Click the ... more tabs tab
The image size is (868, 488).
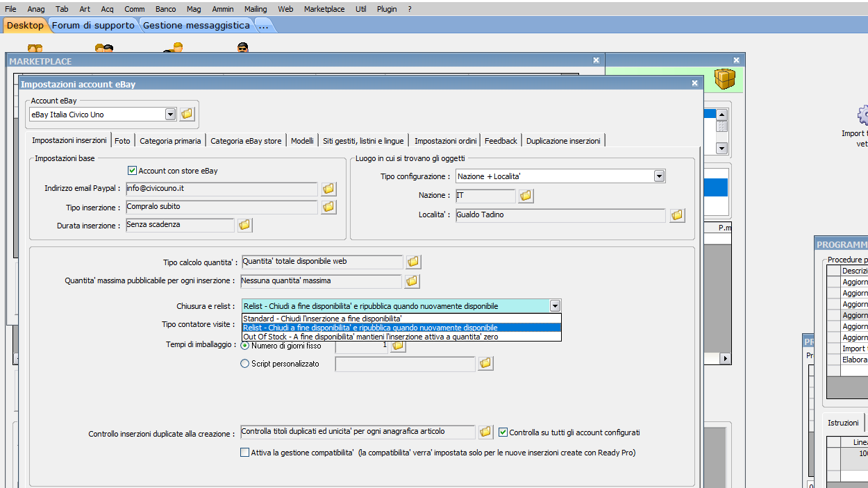tap(264, 25)
